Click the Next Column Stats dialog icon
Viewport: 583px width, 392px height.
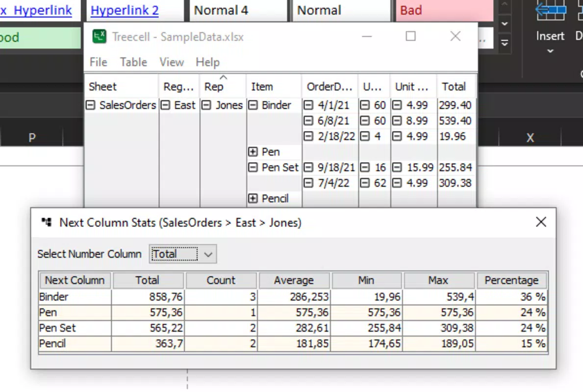coord(47,222)
